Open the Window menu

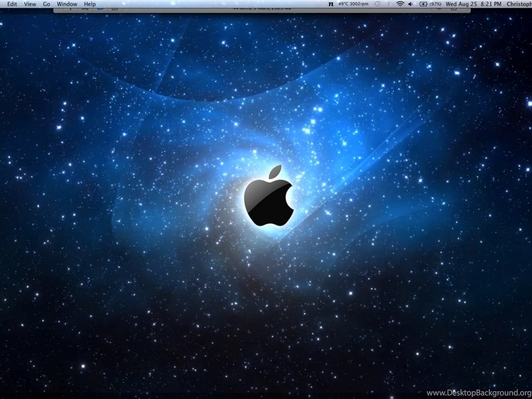pos(67,4)
